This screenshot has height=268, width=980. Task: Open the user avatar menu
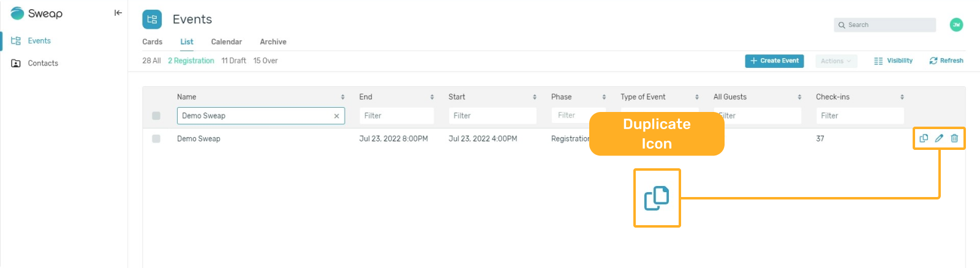click(x=956, y=25)
